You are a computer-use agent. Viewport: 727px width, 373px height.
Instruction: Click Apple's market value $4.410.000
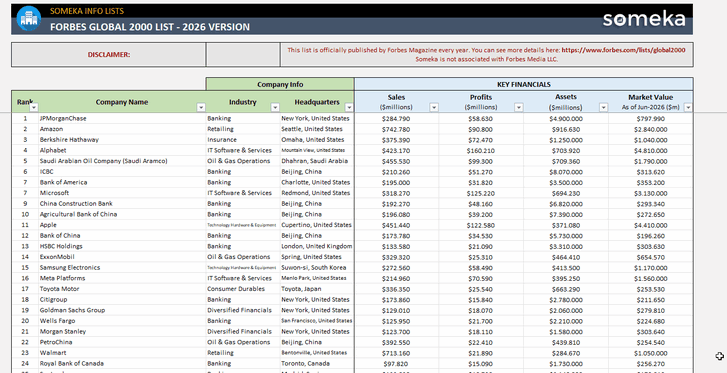coord(651,225)
